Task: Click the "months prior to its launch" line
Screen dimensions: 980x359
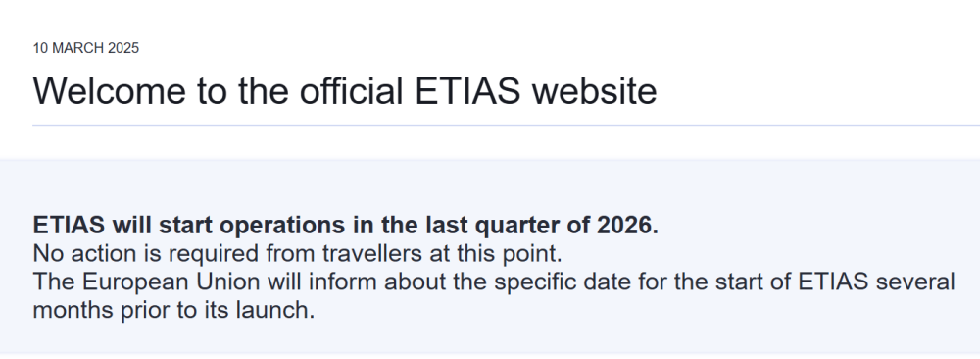Action: tap(173, 310)
